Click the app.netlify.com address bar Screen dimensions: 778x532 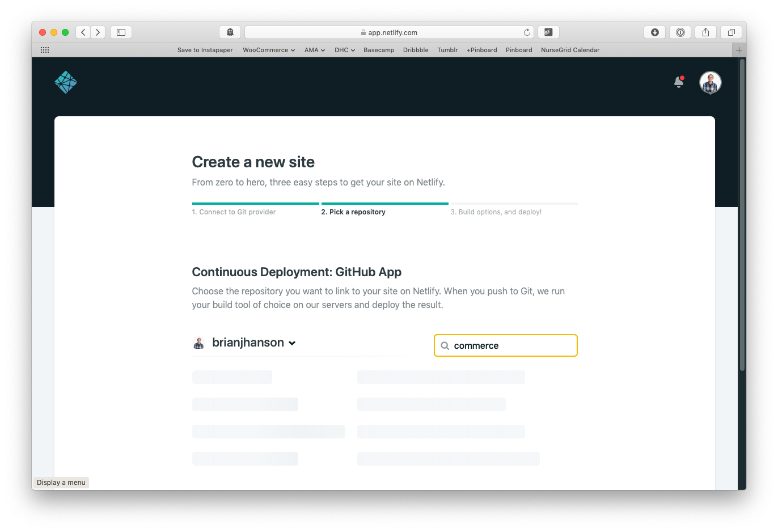point(389,32)
